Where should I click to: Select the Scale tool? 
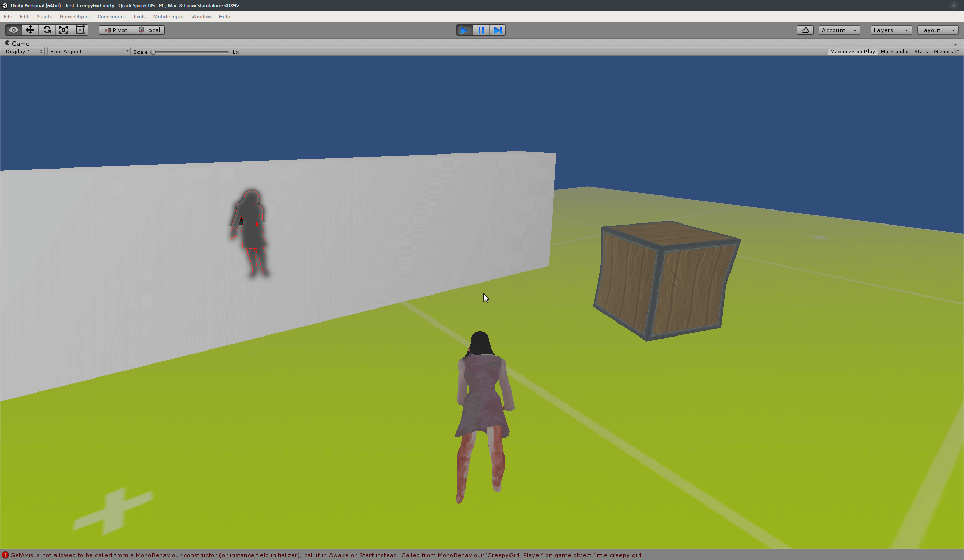point(63,30)
